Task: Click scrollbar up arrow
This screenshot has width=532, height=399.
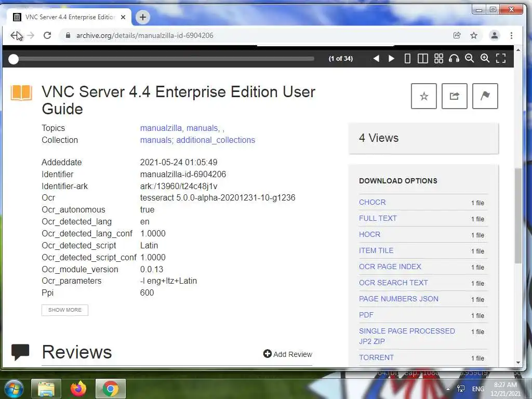Action: point(518,50)
